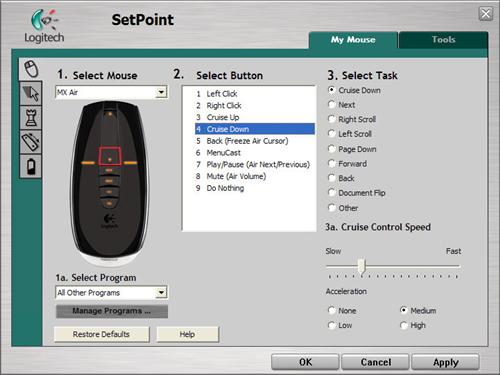
Task: Open the mouse buttons settings sidebar icon
Action: point(31,69)
